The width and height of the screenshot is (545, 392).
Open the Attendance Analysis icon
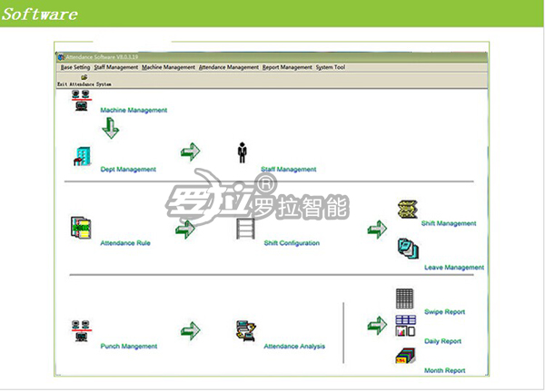coord(245,331)
